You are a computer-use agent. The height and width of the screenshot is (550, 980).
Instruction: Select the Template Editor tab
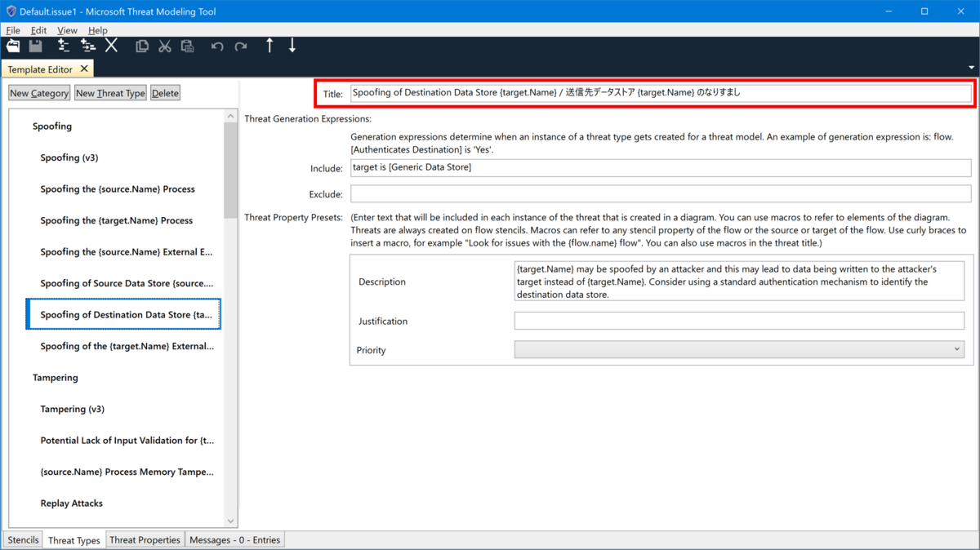(40, 69)
